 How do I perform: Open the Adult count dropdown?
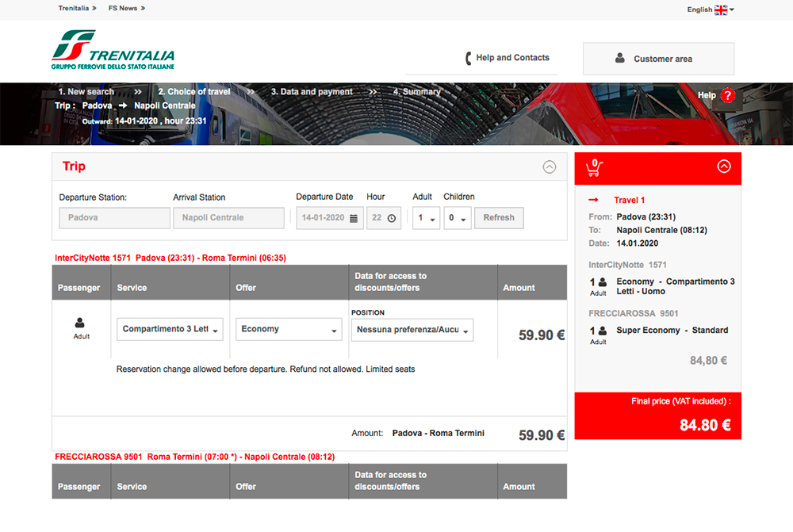(426, 218)
